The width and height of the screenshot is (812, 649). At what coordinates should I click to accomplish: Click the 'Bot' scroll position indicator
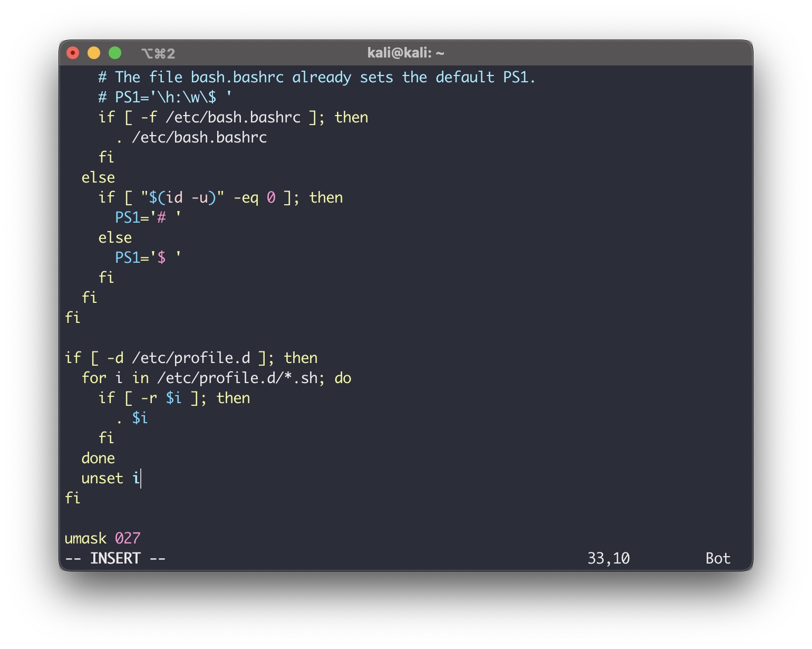tap(718, 558)
